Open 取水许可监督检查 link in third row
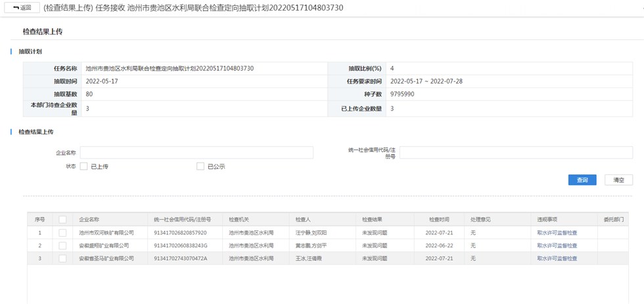The width and height of the screenshot is (644, 304). pos(557,259)
